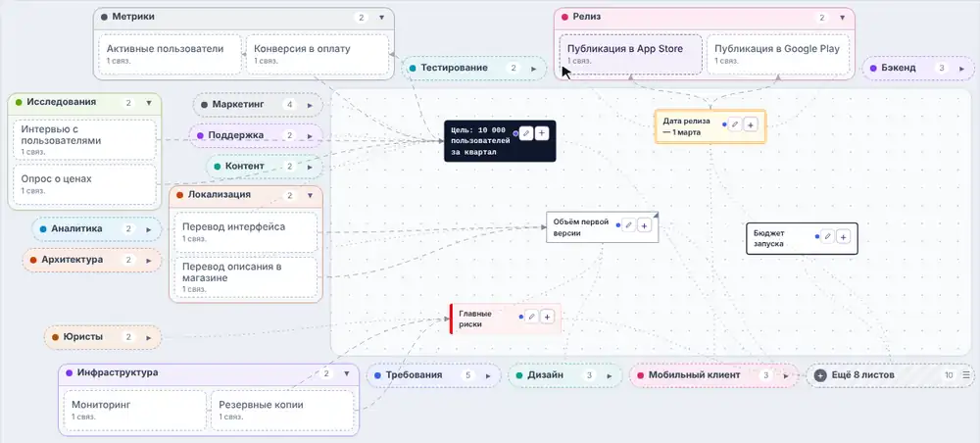The image size is (980, 443).
Task: Expand the "Контент" group
Action: (x=310, y=167)
